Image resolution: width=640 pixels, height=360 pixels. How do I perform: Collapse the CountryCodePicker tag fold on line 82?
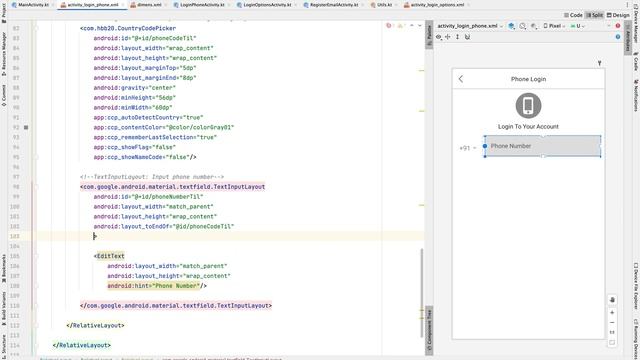coord(36,28)
